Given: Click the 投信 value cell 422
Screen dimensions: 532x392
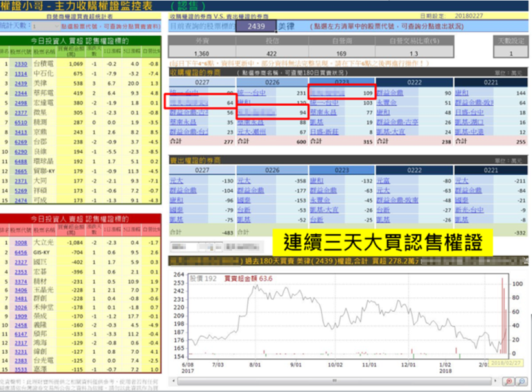Looking at the screenshot, I should pyautogui.click(x=272, y=53).
